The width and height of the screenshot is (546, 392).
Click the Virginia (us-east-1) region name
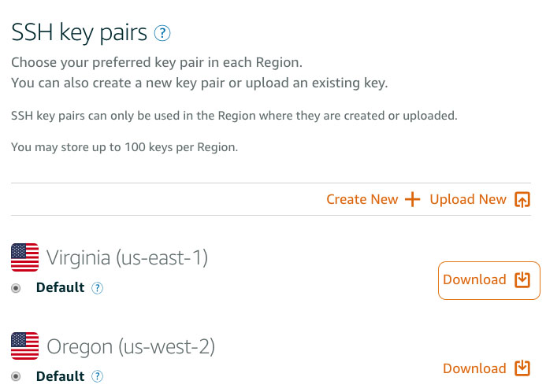coord(127,257)
